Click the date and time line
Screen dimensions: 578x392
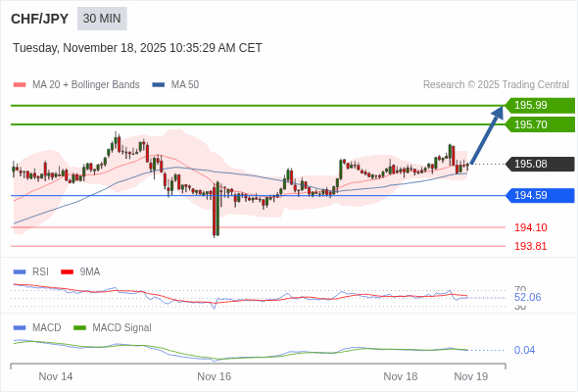coord(137,48)
